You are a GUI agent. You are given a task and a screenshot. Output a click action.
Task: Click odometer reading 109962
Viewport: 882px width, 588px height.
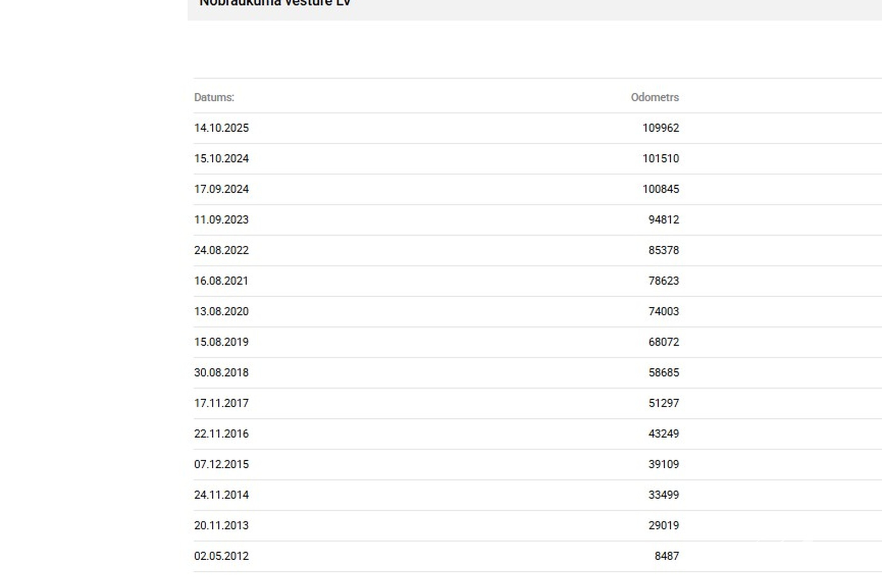coord(660,128)
